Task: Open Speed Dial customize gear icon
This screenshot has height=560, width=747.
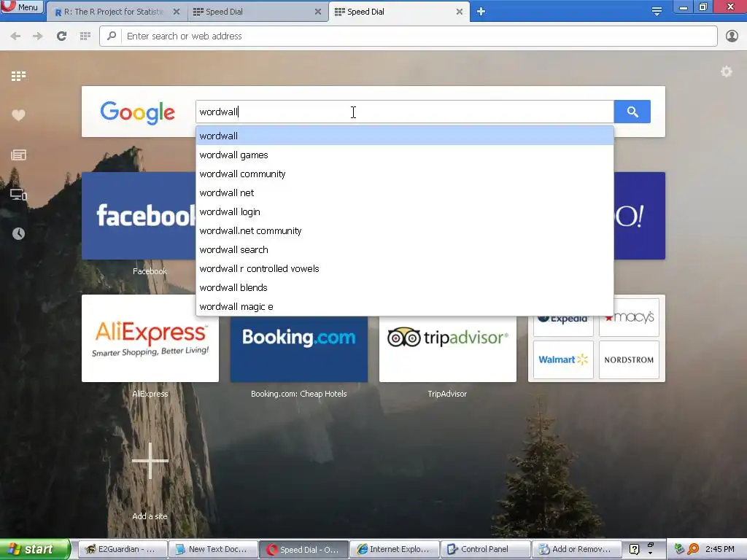Action: [x=726, y=72]
